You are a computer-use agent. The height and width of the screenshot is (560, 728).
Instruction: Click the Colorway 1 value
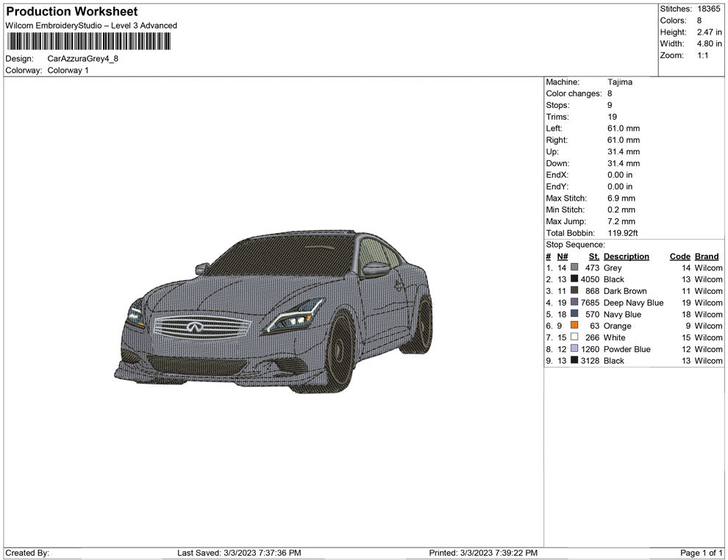68,71
